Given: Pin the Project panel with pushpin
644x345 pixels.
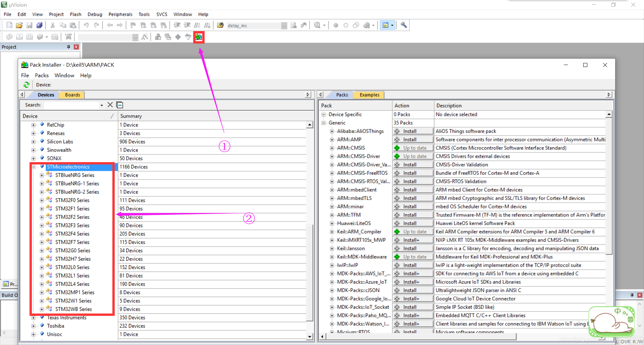Looking at the screenshot, I should click(x=68, y=47).
